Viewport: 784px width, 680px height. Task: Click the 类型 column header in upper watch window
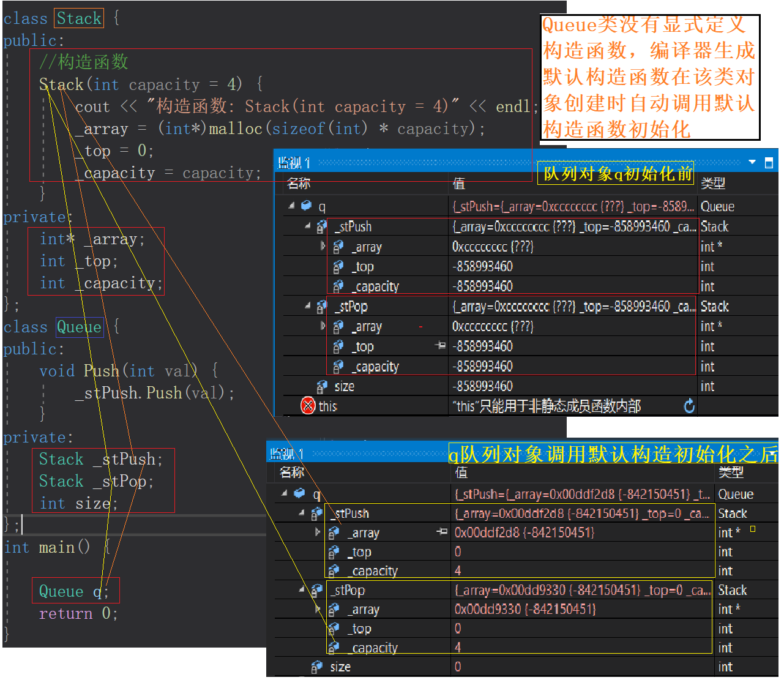coord(713,183)
